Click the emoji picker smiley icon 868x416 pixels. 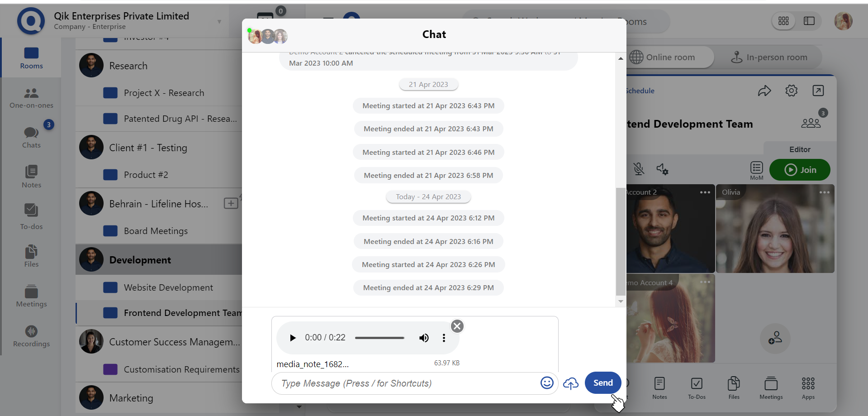[x=547, y=383]
